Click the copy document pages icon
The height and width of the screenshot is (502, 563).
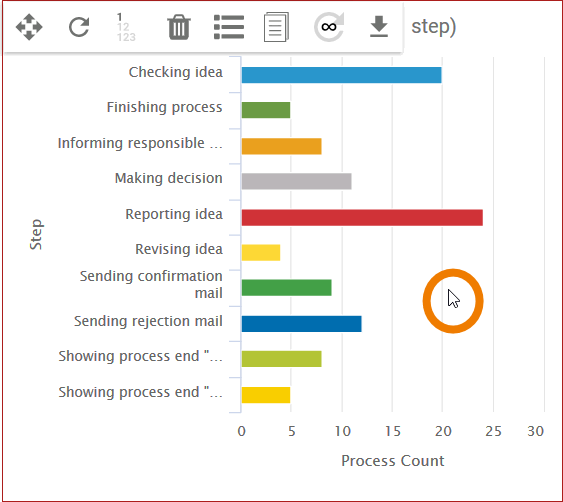(x=276, y=27)
